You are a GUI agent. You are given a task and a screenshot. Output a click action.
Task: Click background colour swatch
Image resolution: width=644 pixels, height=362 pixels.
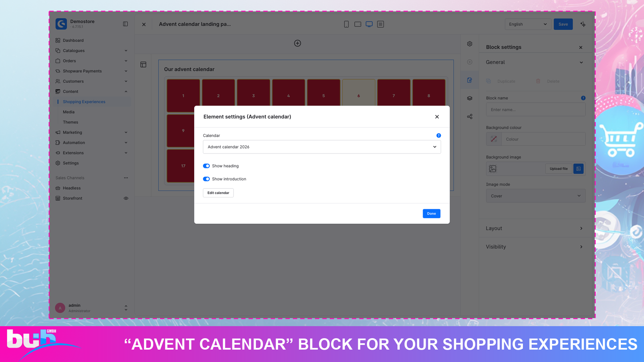(x=494, y=139)
